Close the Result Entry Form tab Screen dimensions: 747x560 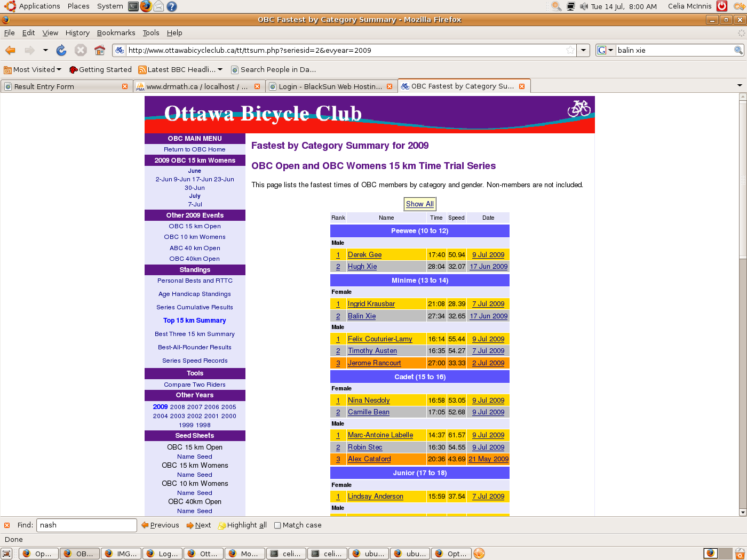[125, 86]
